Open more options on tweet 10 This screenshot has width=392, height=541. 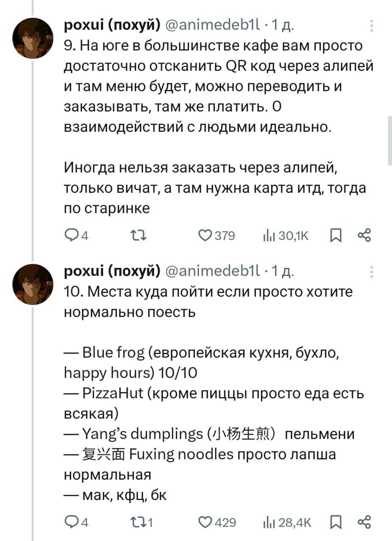click(x=371, y=272)
